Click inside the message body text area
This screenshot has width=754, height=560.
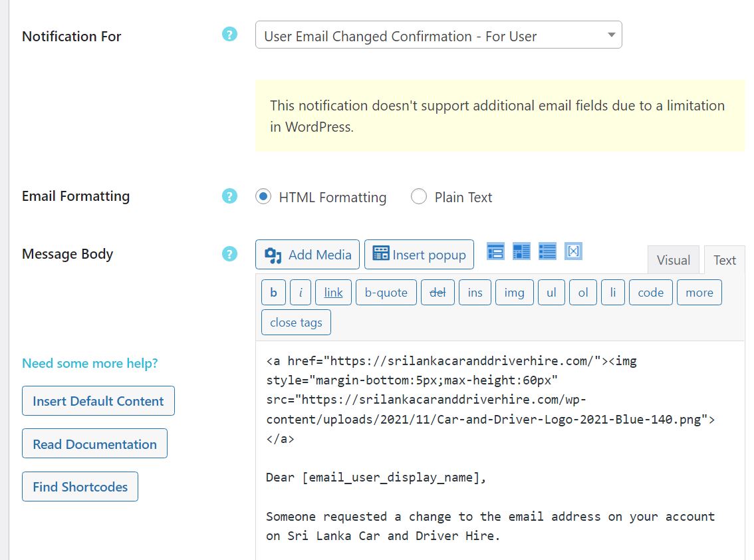(x=500, y=450)
